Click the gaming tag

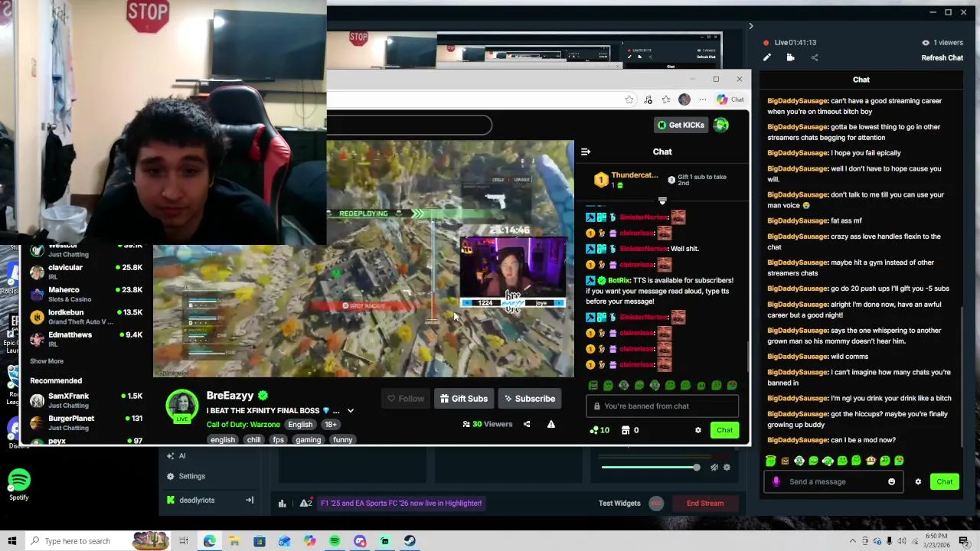pos(309,440)
